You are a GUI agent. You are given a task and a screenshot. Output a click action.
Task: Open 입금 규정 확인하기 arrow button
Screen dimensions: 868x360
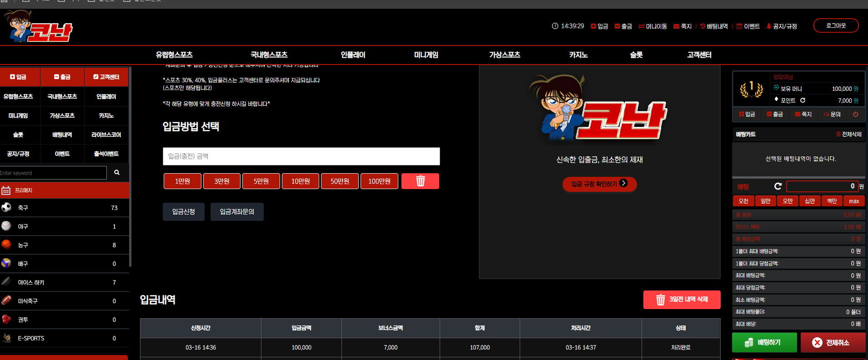(599, 184)
